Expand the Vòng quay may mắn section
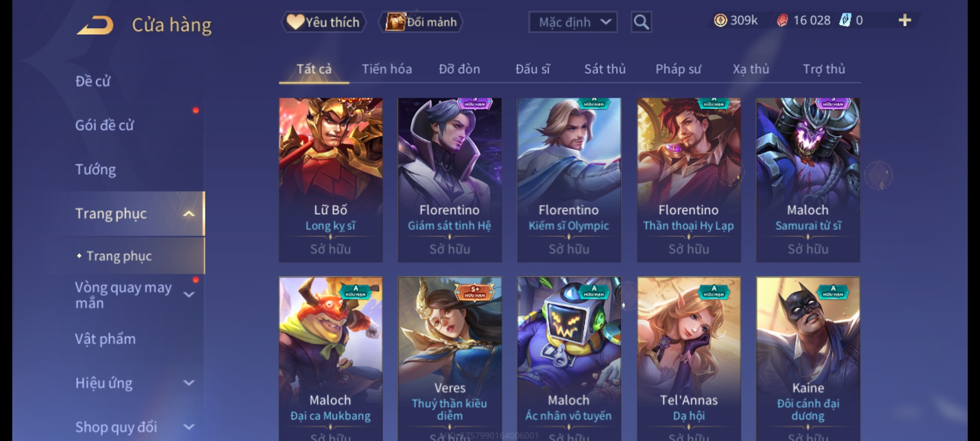The image size is (980, 441). coord(189,294)
